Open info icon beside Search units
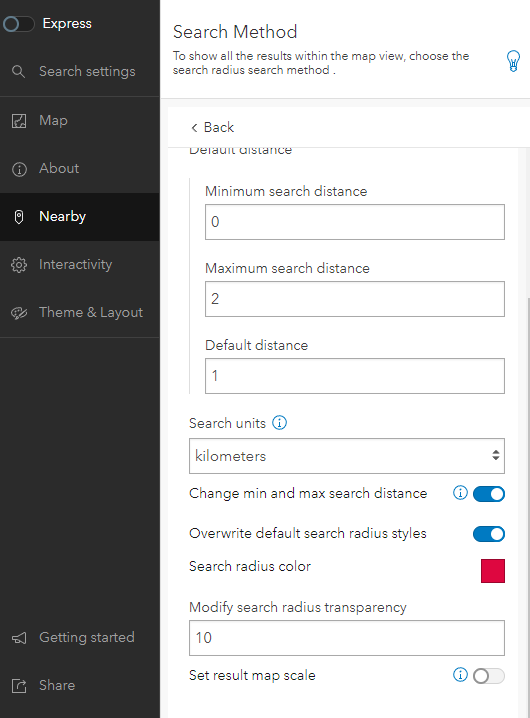 [x=279, y=423]
